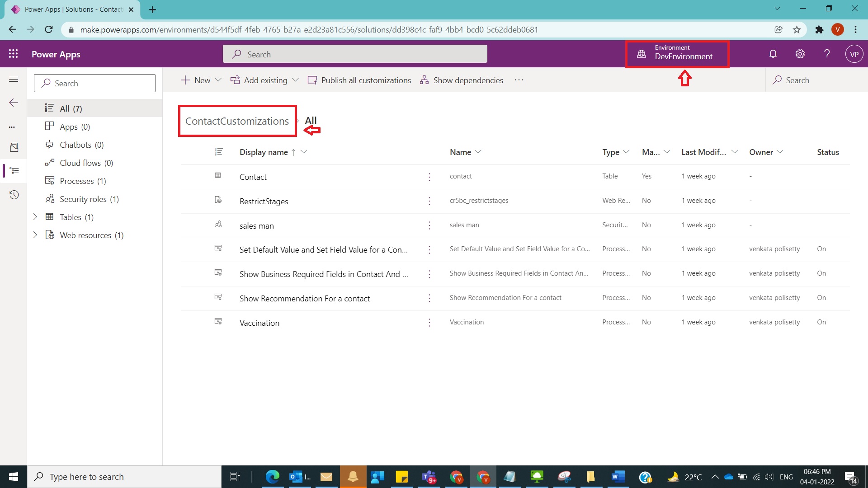Open the Help question mark icon
Screen dimensions: 868x488
pos(827,53)
